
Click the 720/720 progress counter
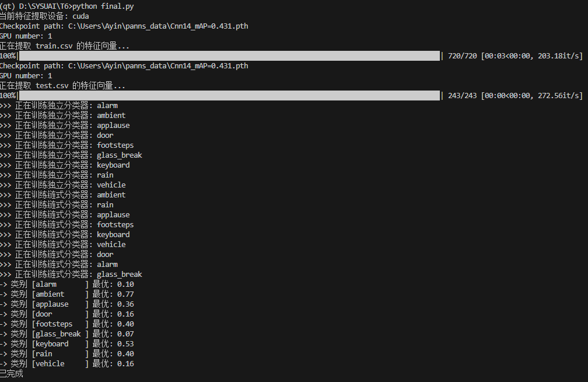[x=463, y=56]
